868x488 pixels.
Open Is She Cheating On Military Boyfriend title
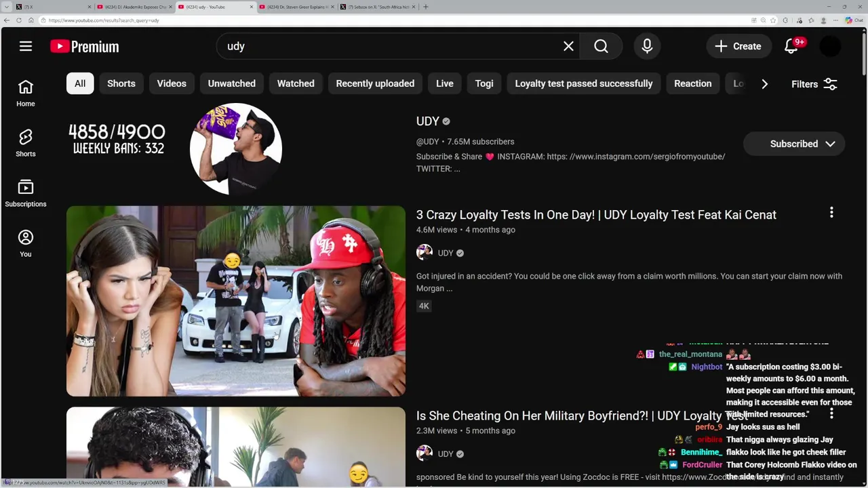tap(582, 416)
